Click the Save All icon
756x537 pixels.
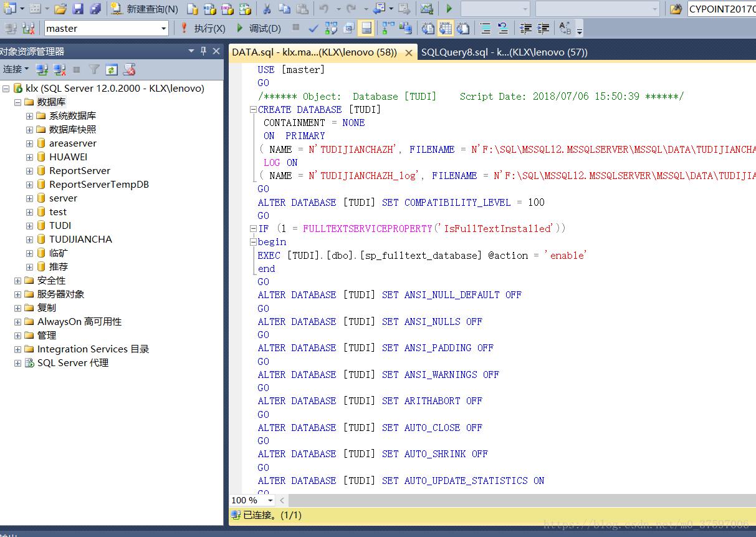95,9
